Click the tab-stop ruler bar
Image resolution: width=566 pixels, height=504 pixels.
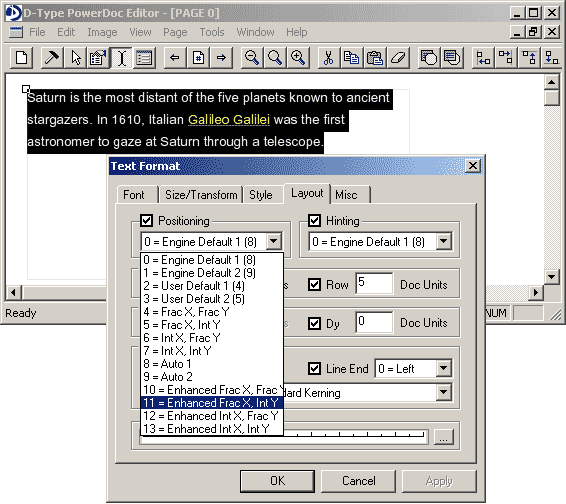(x=284, y=437)
